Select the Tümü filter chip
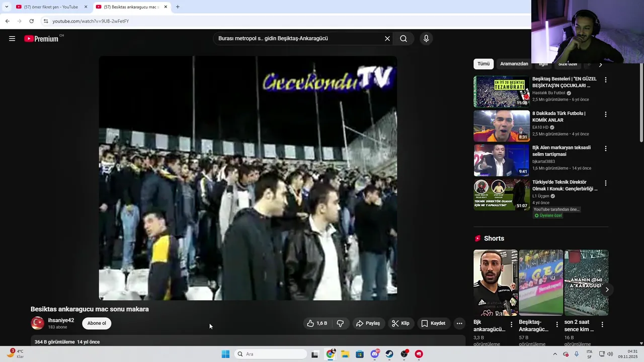 [x=484, y=64]
